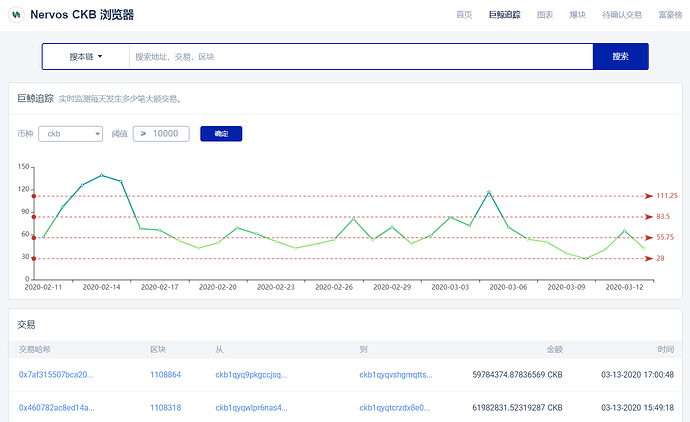The image size is (690, 422).
Task: Open block 1108318 link
Action: pos(165,407)
